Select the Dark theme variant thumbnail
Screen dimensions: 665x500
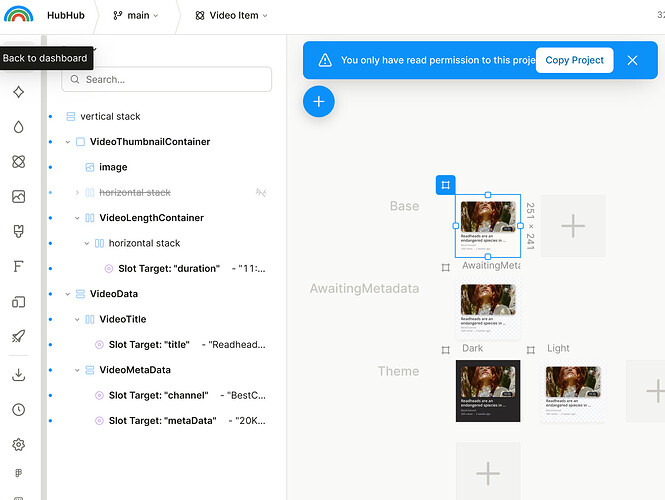coord(488,391)
